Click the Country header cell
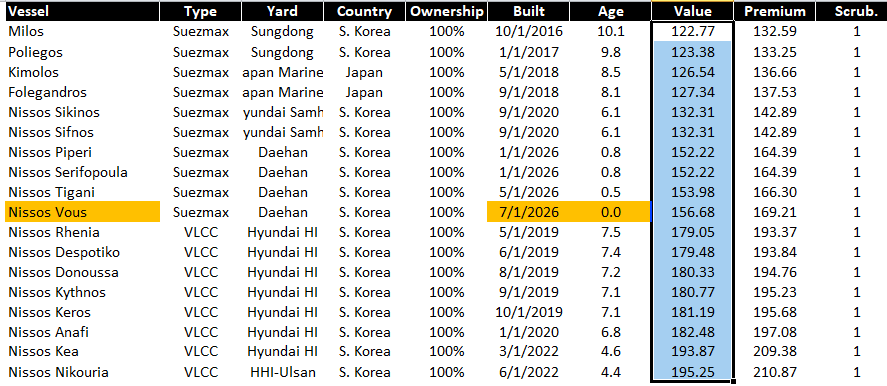The height and width of the screenshot is (386, 887). pyautogui.click(x=364, y=11)
